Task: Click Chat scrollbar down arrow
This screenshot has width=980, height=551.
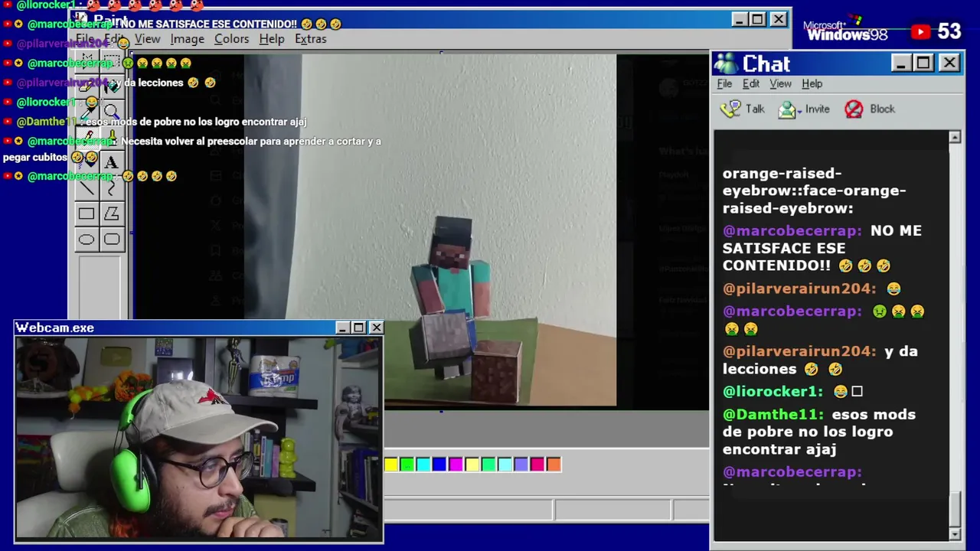Action: tap(955, 533)
